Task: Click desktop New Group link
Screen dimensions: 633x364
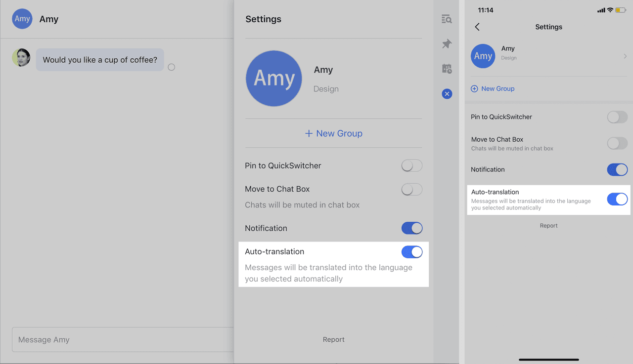Action: tap(333, 133)
